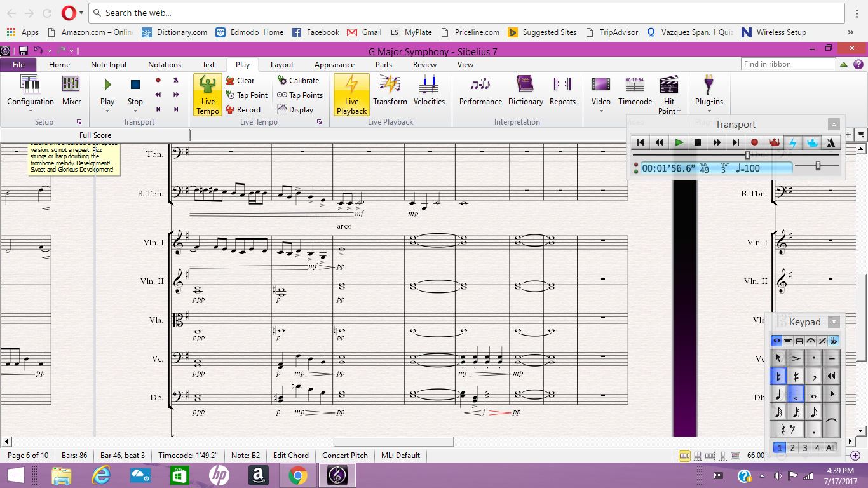The width and height of the screenshot is (868, 488).
Task: Add an accent from the Keypad
Action: 796,358
